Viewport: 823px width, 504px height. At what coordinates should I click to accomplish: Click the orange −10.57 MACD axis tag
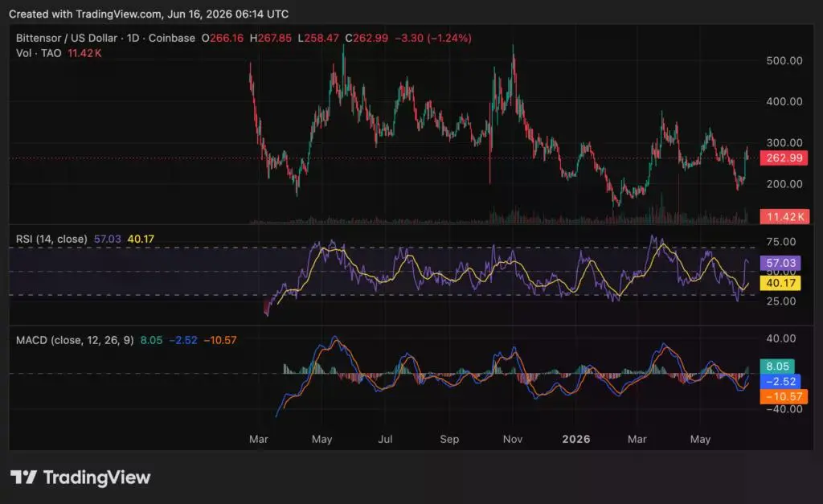[x=784, y=396]
